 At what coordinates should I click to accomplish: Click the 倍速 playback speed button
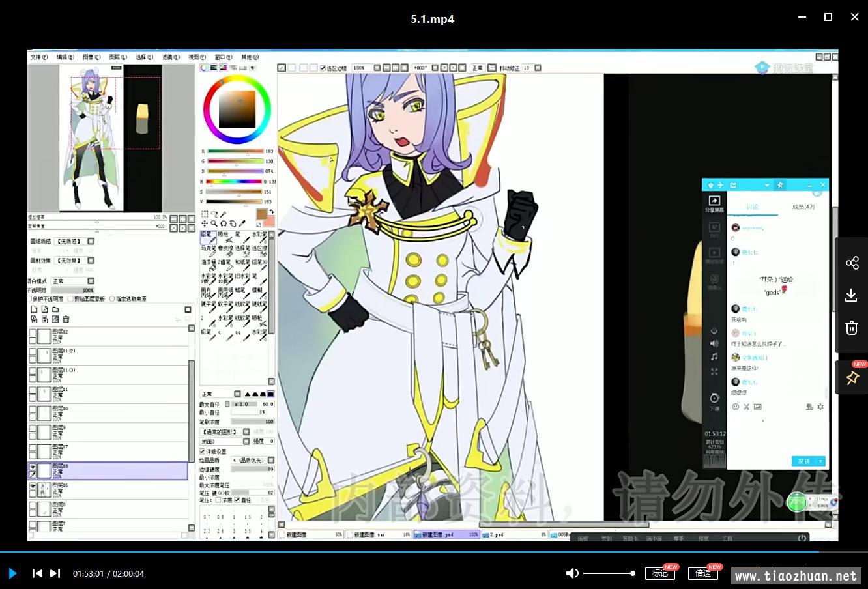(x=702, y=573)
